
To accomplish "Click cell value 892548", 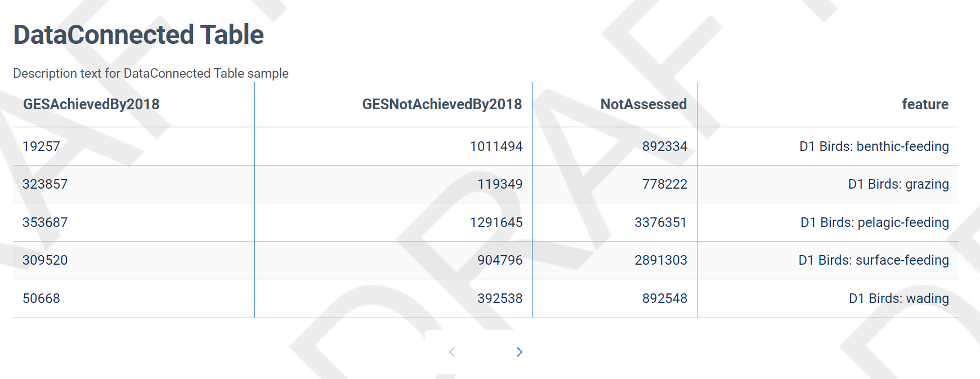I will click(665, 298).
